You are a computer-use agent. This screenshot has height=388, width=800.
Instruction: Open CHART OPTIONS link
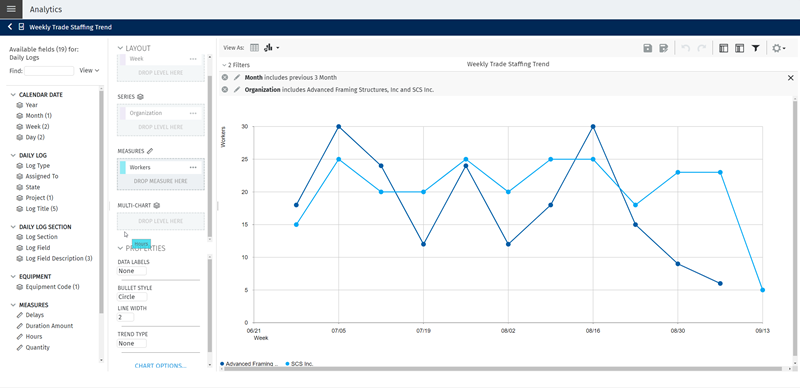pyautogui.click(x=160, y=366)
